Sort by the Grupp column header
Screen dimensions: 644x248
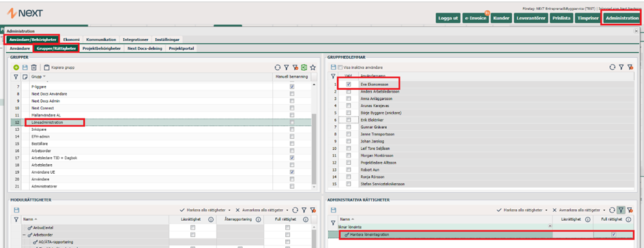(151, 77)
